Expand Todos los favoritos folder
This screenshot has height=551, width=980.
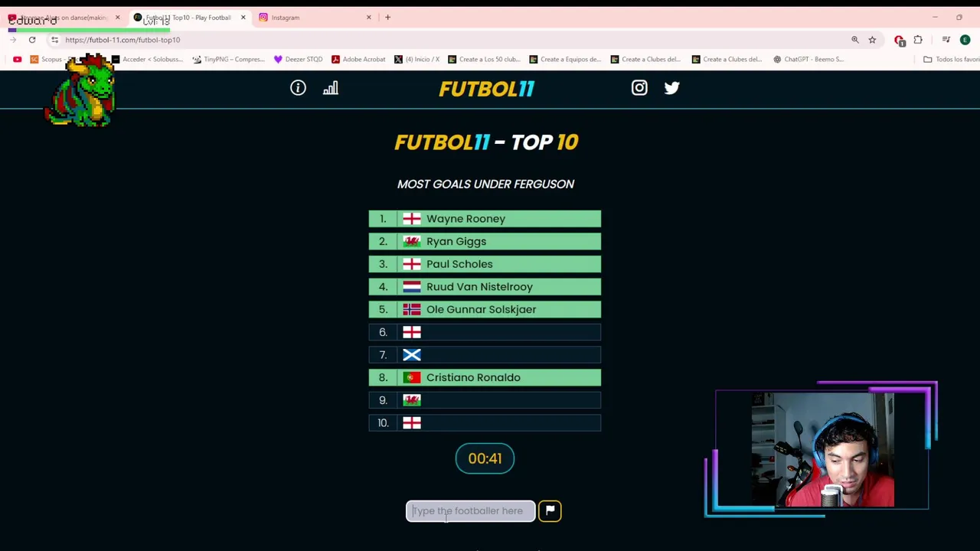[x=950, y=59]
